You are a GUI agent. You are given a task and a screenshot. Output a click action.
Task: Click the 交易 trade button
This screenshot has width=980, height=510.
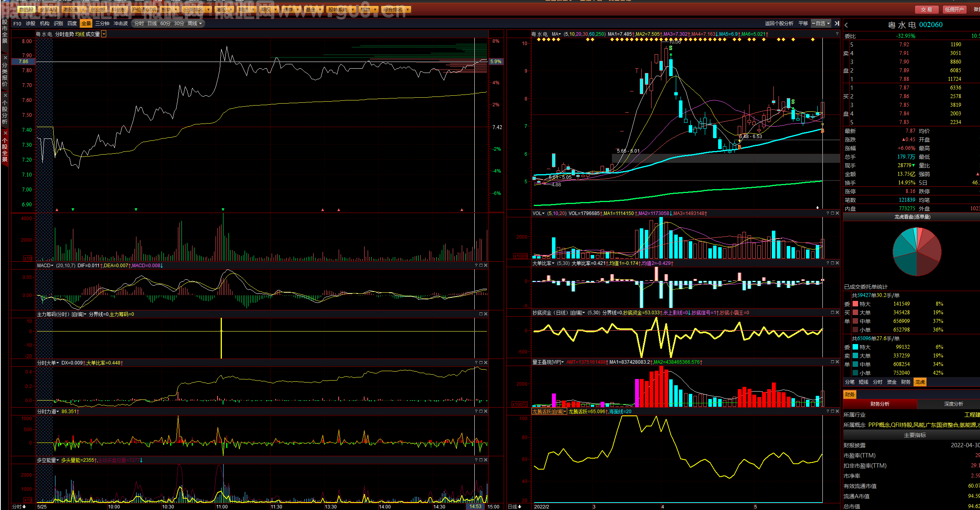[927, 9]
